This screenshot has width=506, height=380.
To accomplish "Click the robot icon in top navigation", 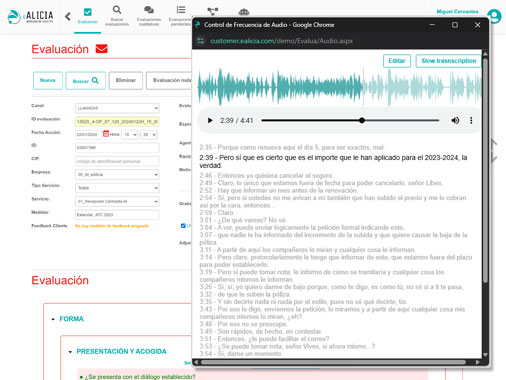I will point(244,12).
